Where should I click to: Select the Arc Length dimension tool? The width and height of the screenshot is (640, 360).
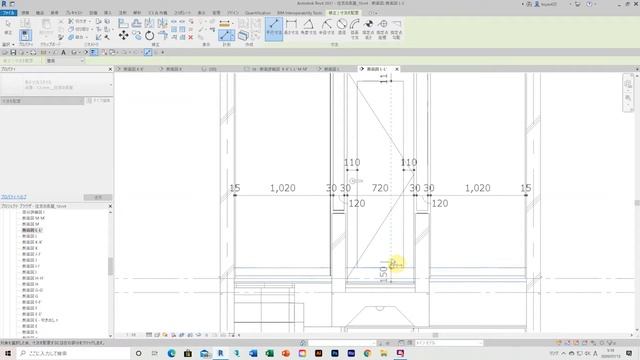click(x=355, y=29)
